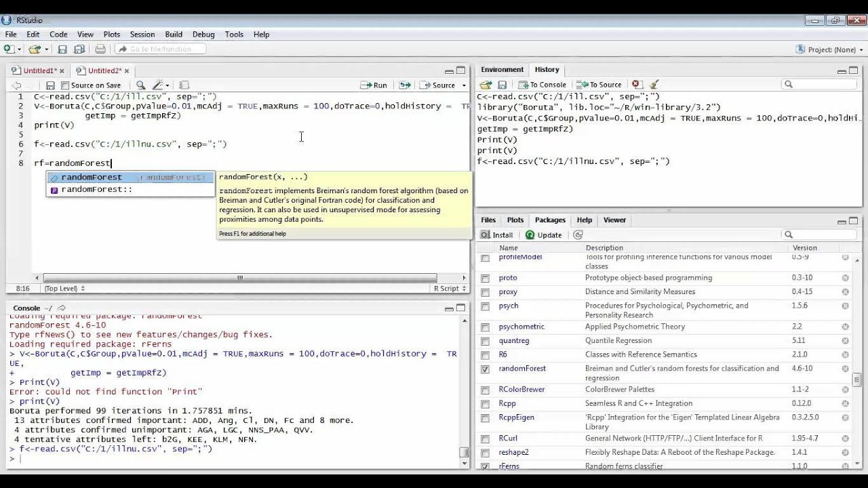Refresh the Packages list icon
Screen dimensions: 868x488
point(578,235)
